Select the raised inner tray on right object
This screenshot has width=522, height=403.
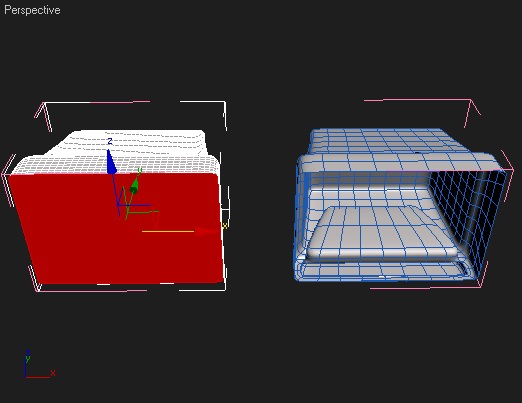click(x=382, y=232)
